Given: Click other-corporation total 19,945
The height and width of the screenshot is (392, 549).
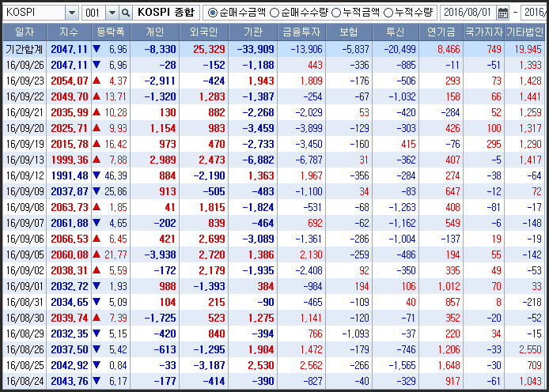Looking at the screenshot, I should 528,49.
